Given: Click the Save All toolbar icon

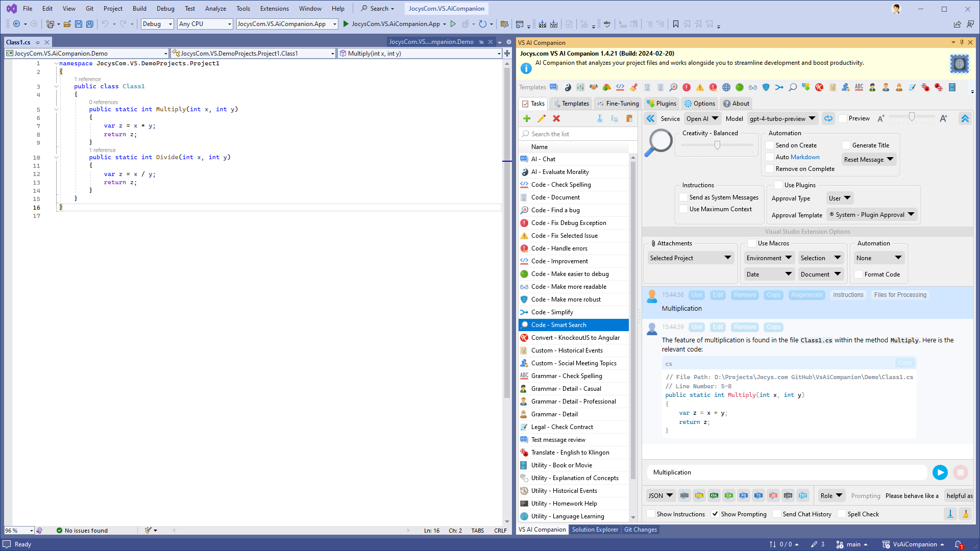Looking at the screenshot, I should point(90,24).
